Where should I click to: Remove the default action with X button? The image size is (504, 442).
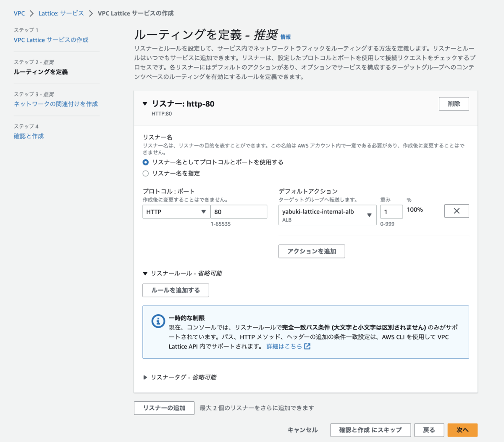pyautogui.click(x=457, y=211)
